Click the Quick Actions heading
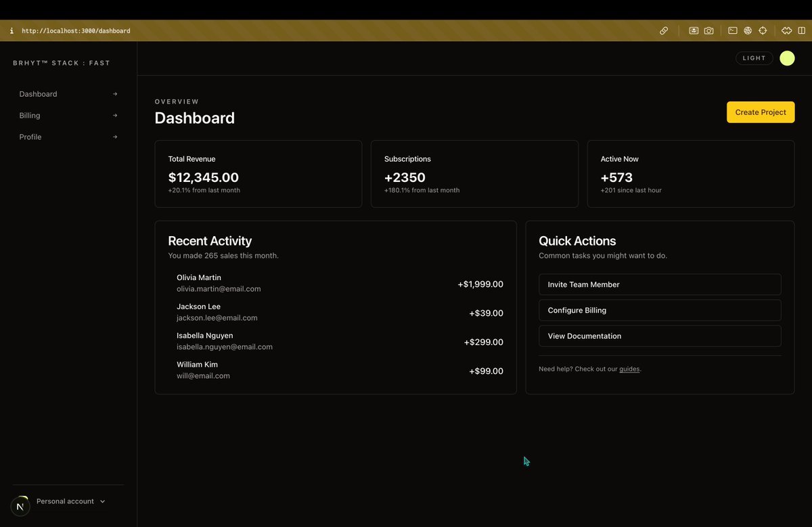The width and height of the screenshot is (812, 527). coord(577,241)
